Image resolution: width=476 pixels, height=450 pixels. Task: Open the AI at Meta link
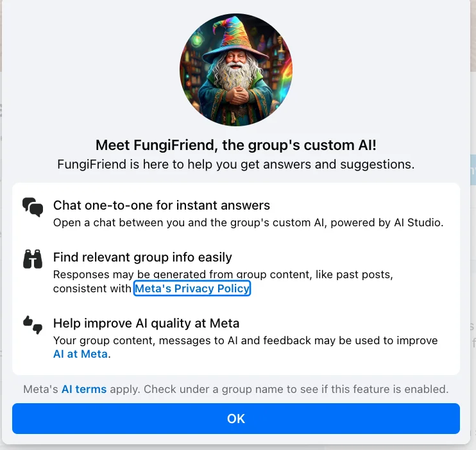coord(80,354)
